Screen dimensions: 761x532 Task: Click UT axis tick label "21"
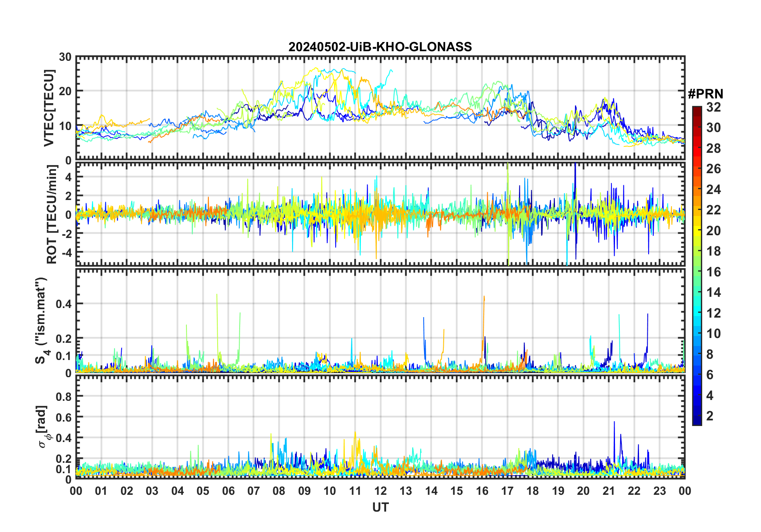coord(609,491)
